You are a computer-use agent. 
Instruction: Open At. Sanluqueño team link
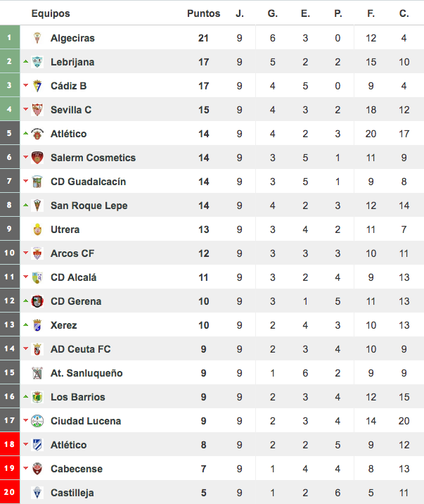[86, 373]
